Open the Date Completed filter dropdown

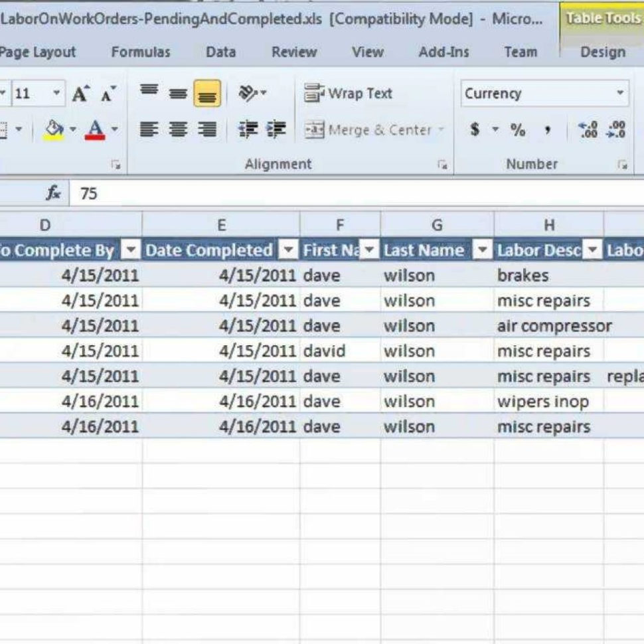click(289, 250)
